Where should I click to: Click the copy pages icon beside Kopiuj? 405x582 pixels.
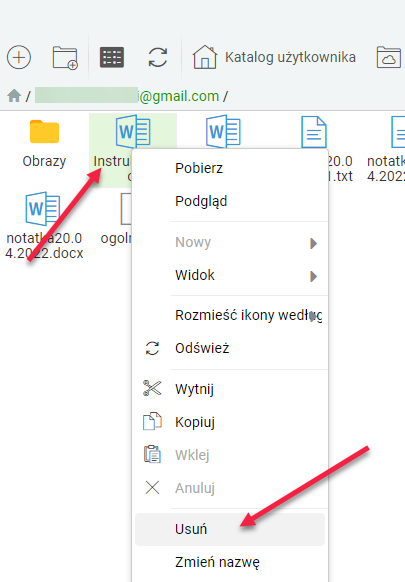pyautogui.click(x=152, y=421)
